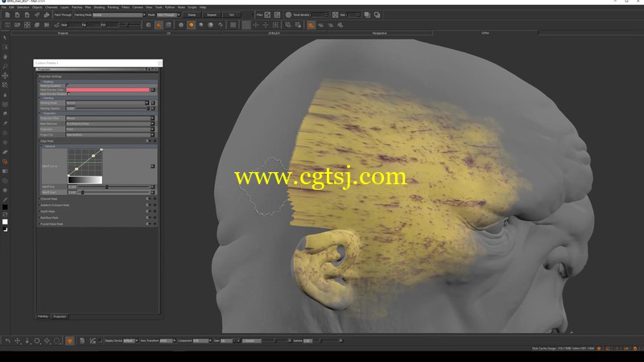This screenshot has height=362, width=644.
Task: Select the highlighted orange Paint Through tool
Action: click(x=5, y=162)
